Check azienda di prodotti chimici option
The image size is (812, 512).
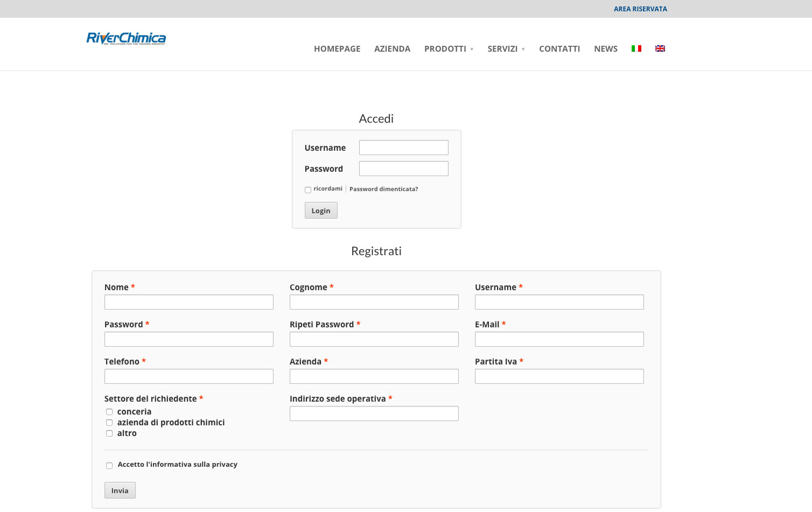(109, 423)
